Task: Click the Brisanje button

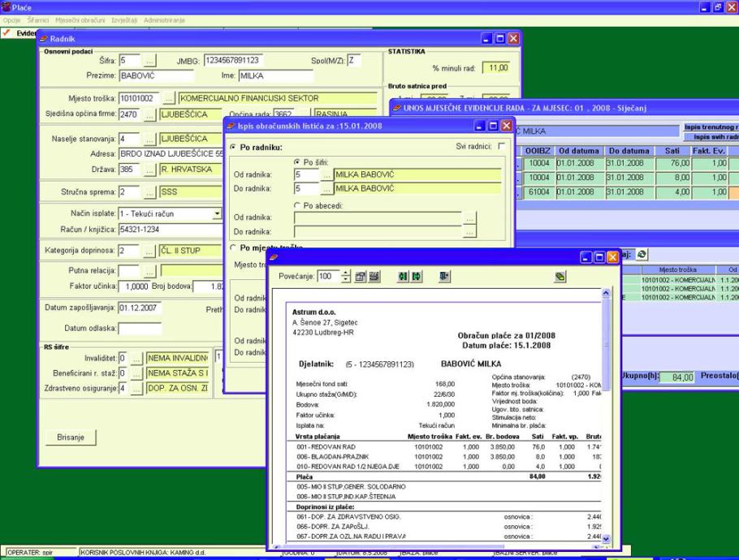Action: pyautogui.click(x=71, y=437)
